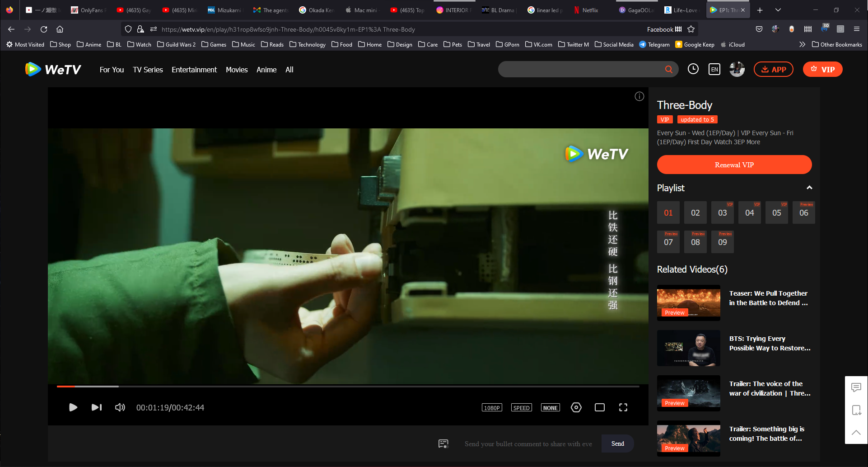Screen dimensions: 868x467
Task: Click the Renewal VIP button
Action: click(x=734, y=165)
